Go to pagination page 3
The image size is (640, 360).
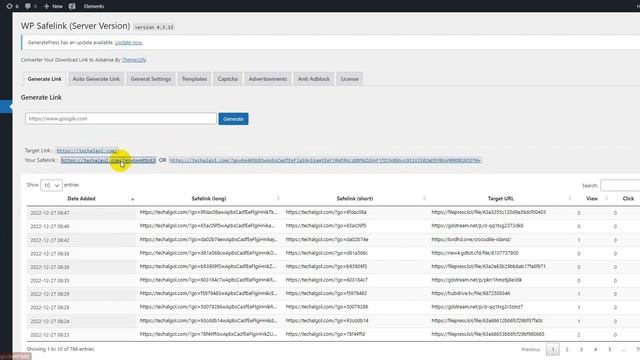coord(581,349)
